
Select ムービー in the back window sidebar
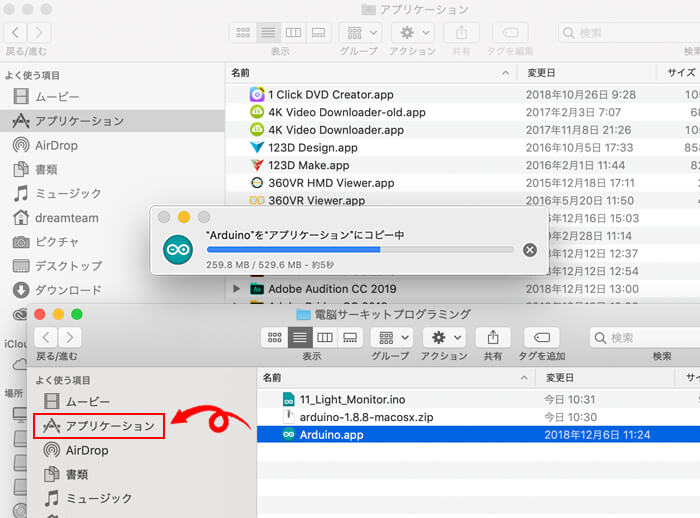(46, 96)
